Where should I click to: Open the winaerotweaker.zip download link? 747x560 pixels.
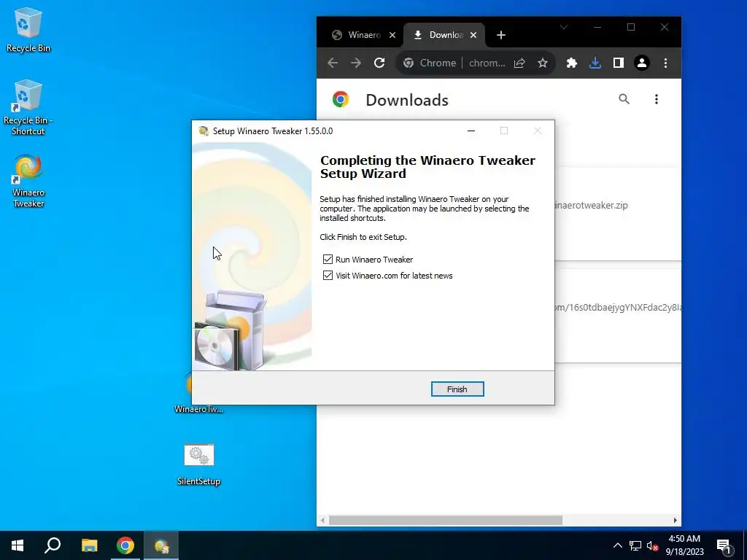(x=591, y=205)
